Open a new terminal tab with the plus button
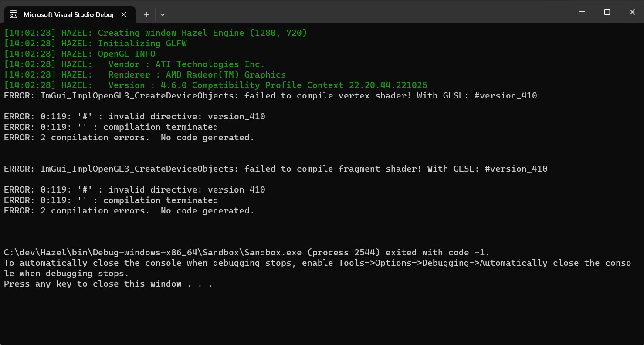 pyautogui.click(x=146, y=14)
